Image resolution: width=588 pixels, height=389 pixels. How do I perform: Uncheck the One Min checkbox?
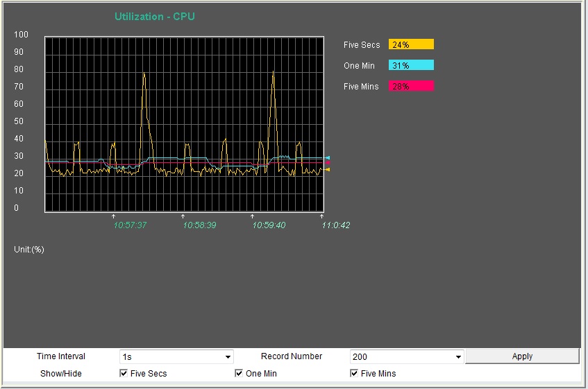(x=239, y=374)
